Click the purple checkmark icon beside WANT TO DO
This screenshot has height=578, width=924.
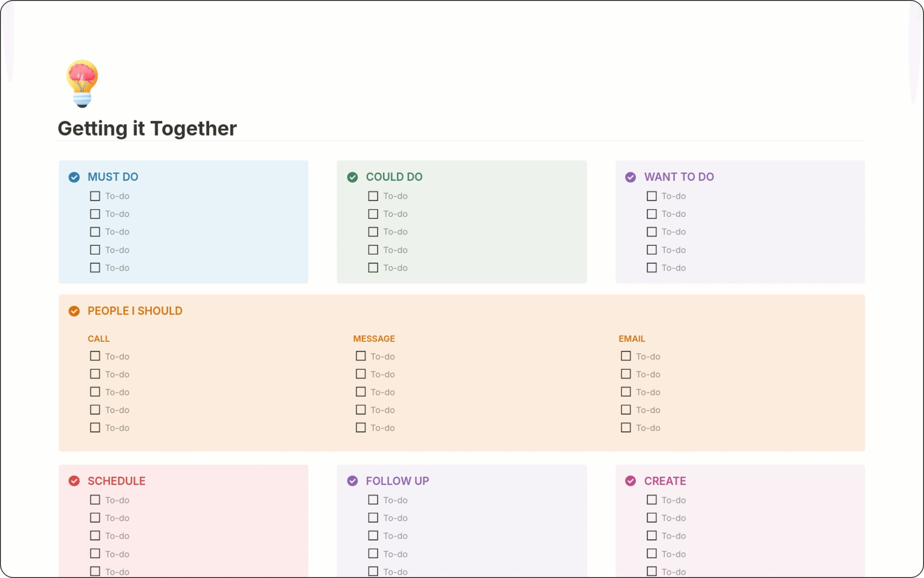[630, 177]
